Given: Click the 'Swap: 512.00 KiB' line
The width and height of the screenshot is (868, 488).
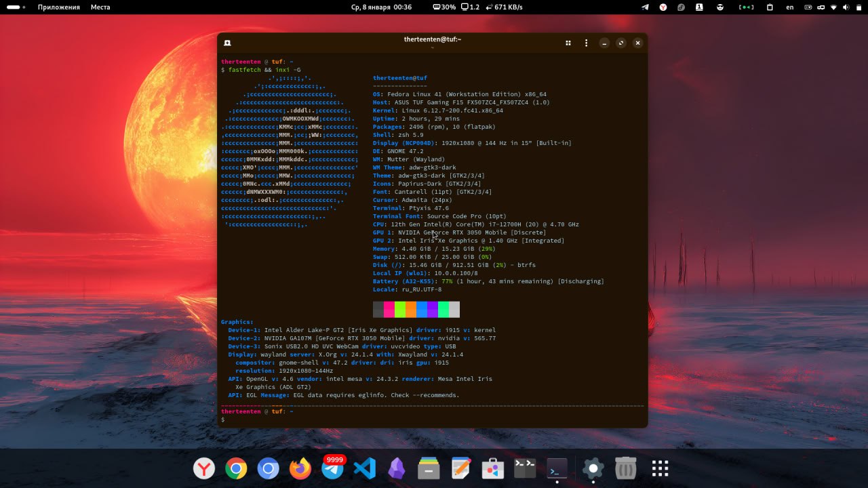Looking at the screenshot, I should 433,257.
